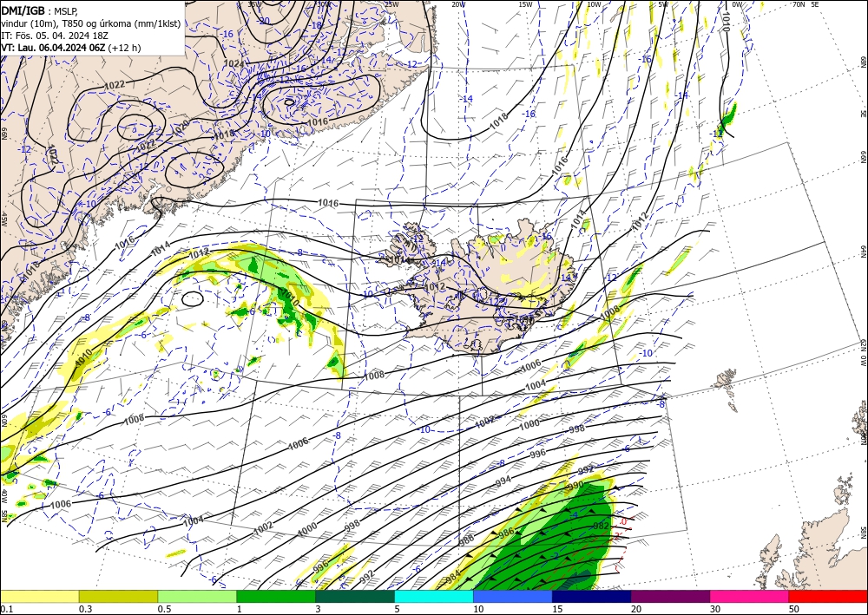Click the '1024' isobar label over Greenland
Screen dimensions: 868x615
(233, 63)
